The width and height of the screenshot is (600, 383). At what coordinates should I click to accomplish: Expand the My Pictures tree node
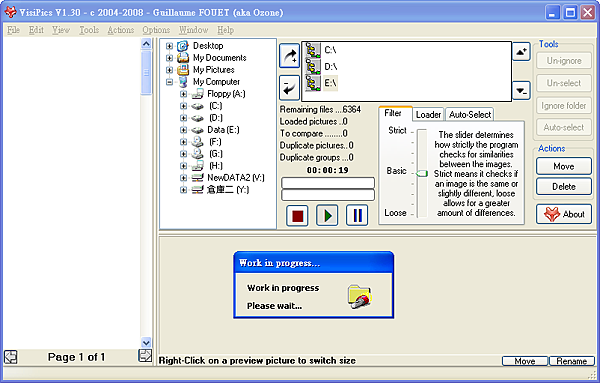(169, 70)
